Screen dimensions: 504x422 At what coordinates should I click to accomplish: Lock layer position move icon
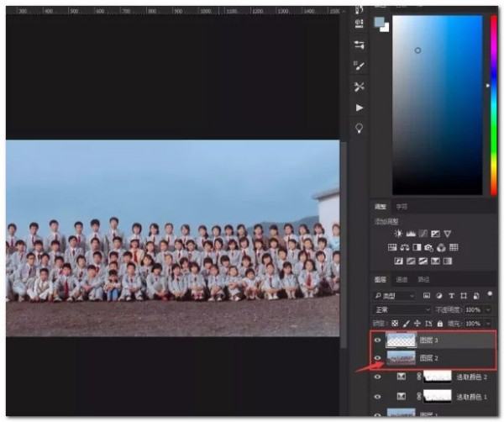pos(417,324)
